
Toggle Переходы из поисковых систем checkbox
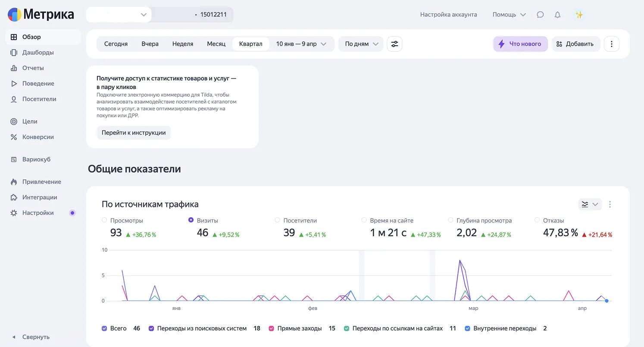click(151, 328)
